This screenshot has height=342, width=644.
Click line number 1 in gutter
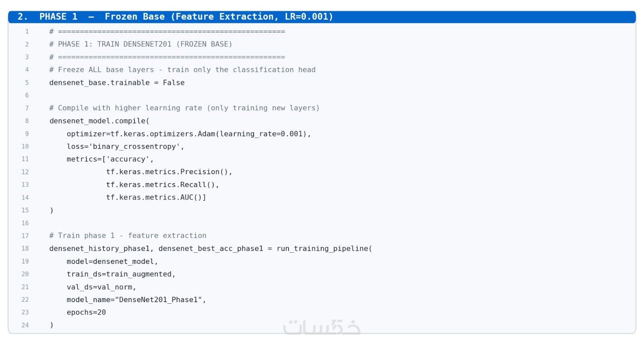27,31
